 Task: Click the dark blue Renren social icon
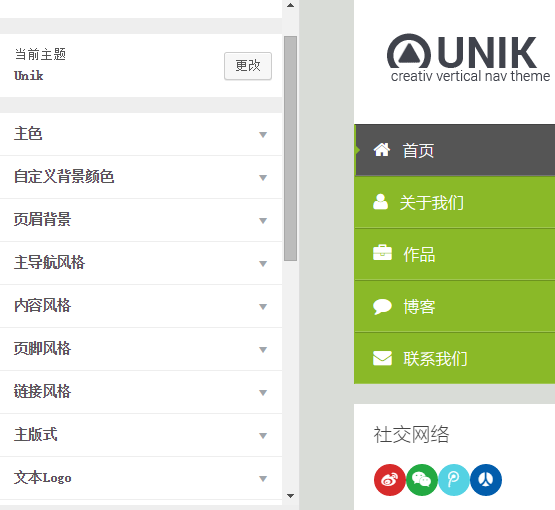coord(486,480)
